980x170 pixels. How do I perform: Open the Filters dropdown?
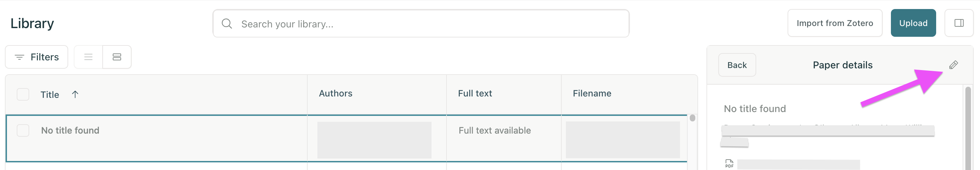point(37,57)
